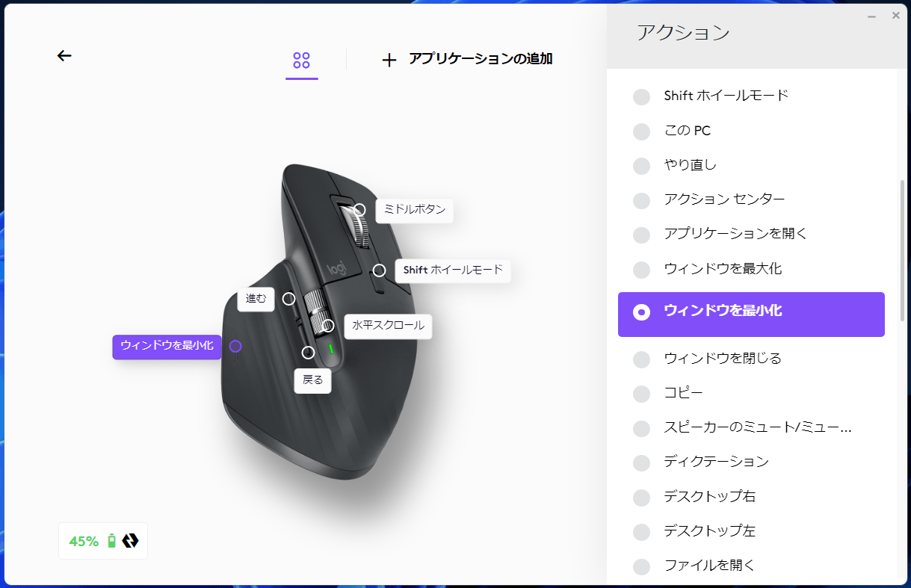Select the デスクトップ右 action option
The width and height of the screenshot is (911, 588).
[751, 497]
